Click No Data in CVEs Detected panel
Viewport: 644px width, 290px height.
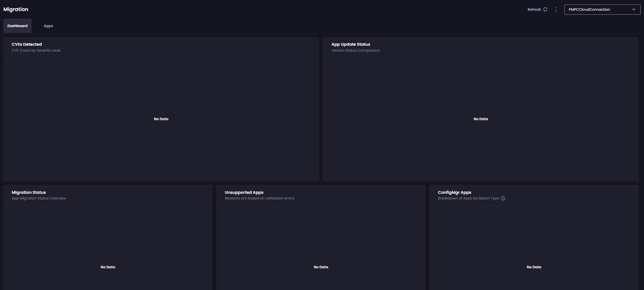(161, 119)
